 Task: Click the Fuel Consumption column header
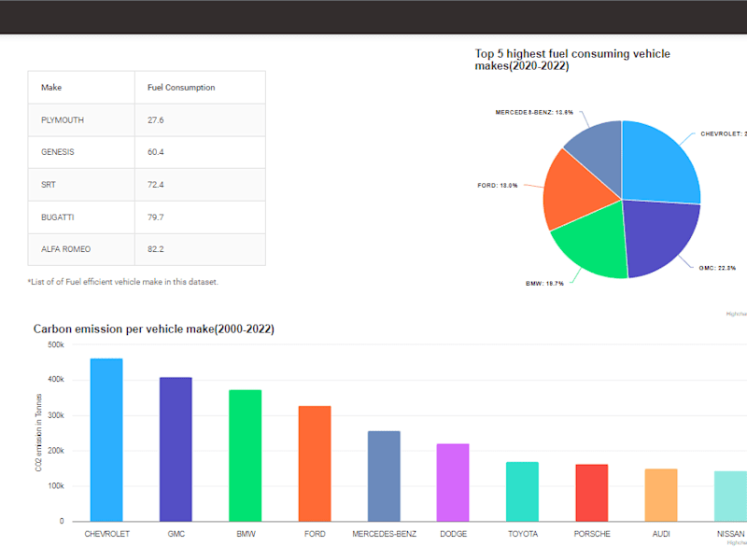[x=200, y=88]
